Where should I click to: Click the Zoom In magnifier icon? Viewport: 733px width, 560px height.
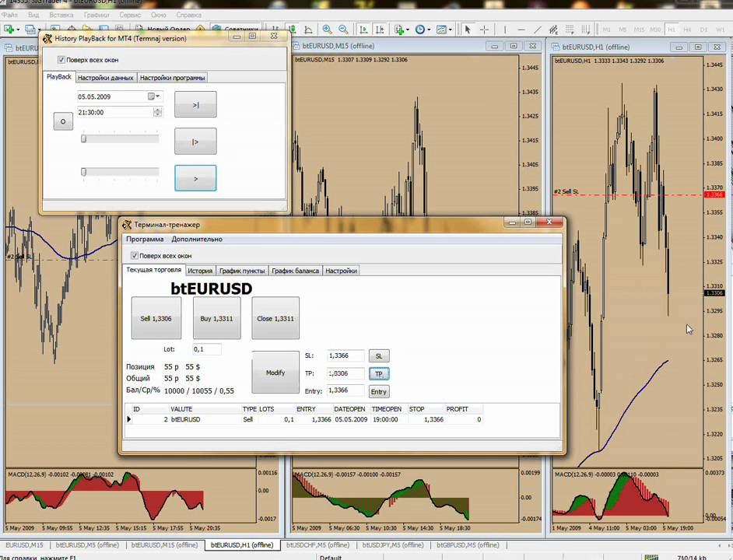pyautogui.click(x=328, y=30)
